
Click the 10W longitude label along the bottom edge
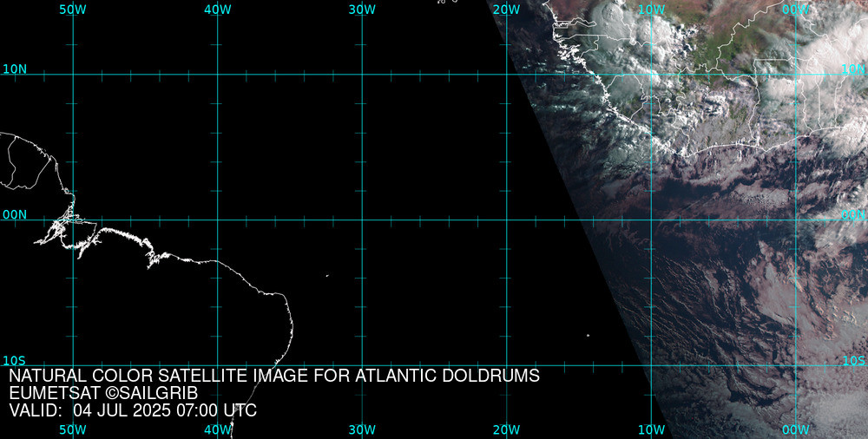tap(652, 429)
